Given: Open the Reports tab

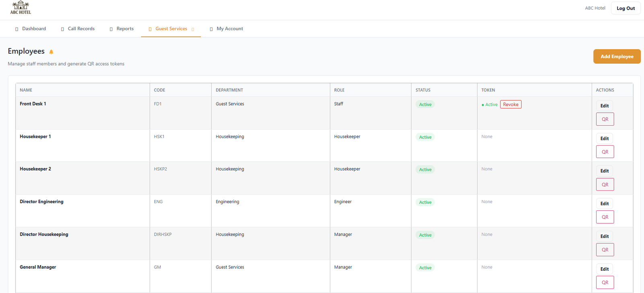Looking at the screenshot, I should click(125, 29).
